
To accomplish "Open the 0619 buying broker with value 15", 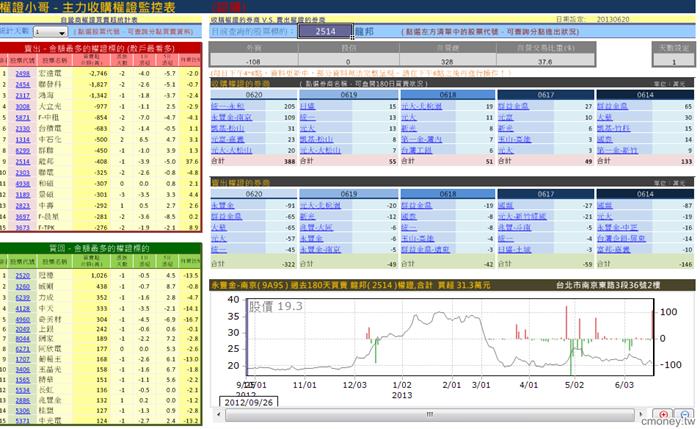I will (x=308, y=106).
